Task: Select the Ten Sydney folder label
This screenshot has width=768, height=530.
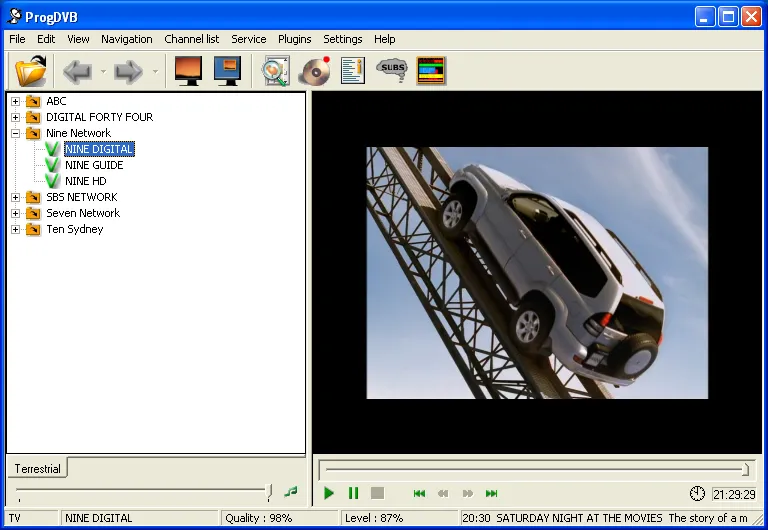Action: (x=74, y=229)
